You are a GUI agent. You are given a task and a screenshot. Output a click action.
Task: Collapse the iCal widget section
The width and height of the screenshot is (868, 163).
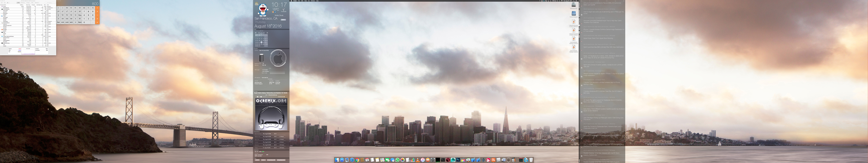point(254,29)
